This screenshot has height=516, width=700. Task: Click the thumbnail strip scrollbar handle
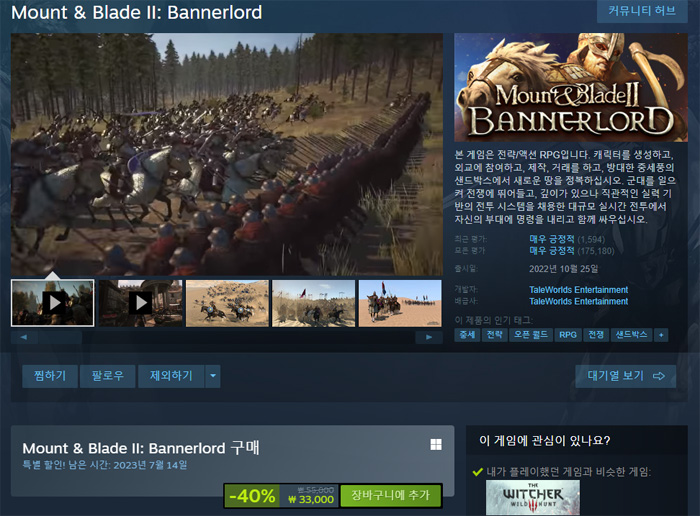[60, 337]
